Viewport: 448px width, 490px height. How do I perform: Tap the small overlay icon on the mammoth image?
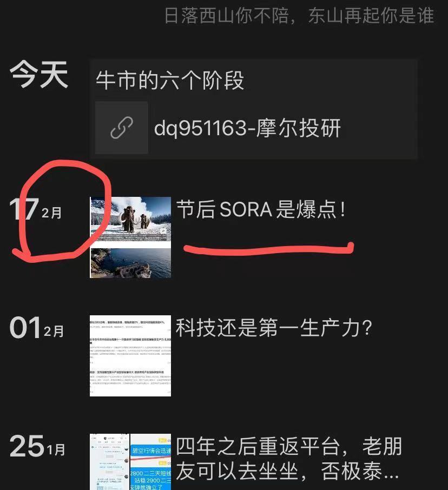tap(163, 231)
